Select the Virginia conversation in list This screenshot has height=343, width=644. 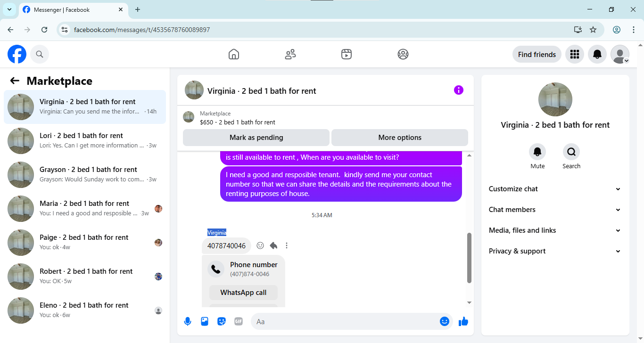85,107
